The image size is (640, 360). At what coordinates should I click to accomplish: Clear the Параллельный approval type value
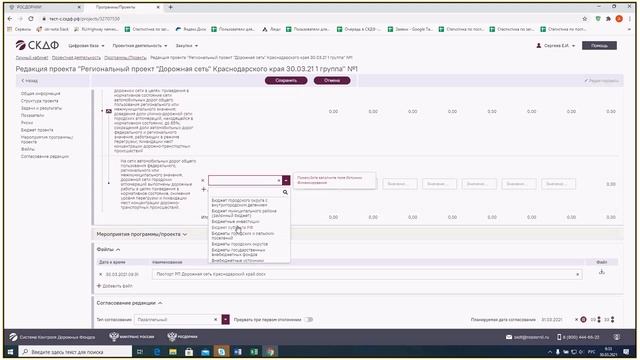coord(216,320)
